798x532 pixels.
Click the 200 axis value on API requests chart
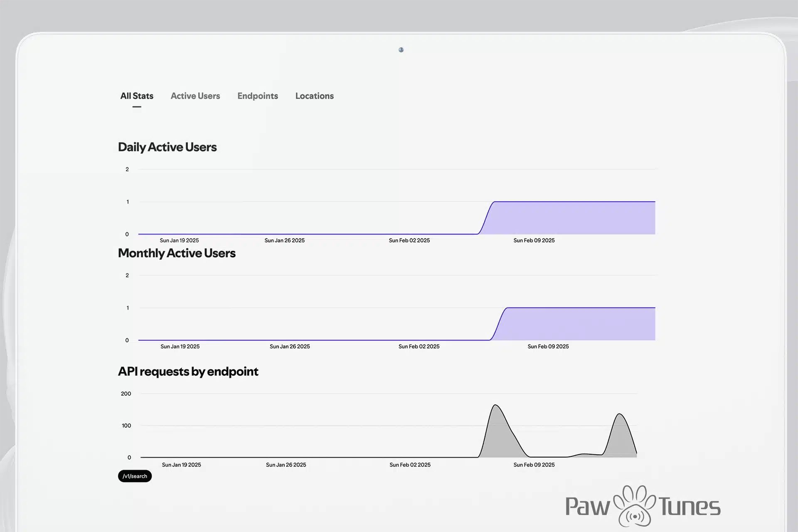pos(126,394)
